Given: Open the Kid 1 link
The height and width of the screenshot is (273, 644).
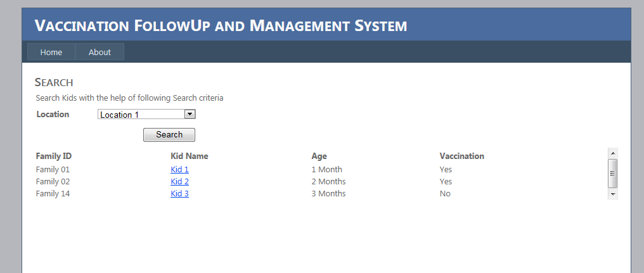Looking at the screenshot, I should click(179, 169).
